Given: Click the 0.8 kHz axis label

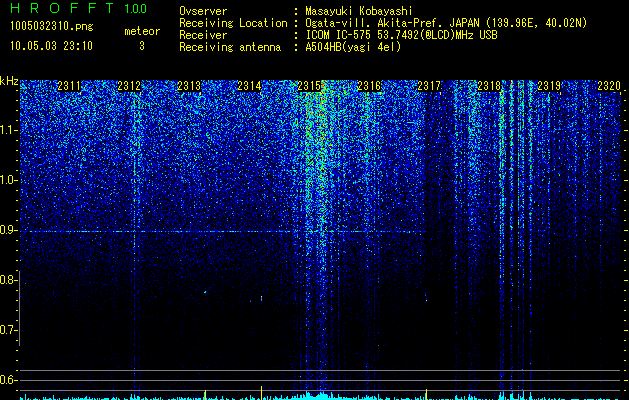Looking at the screenshot, I should 9,280.
